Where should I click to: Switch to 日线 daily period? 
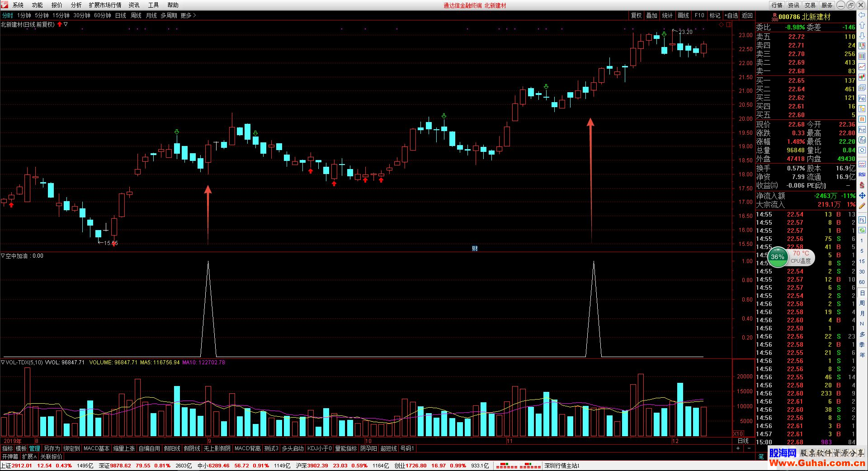(121, 15)
